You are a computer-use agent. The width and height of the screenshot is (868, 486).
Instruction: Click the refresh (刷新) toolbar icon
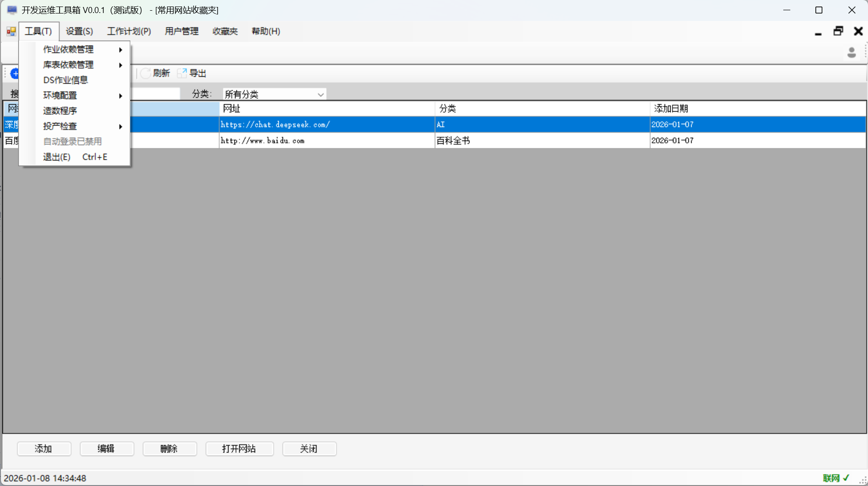[146, 74]
